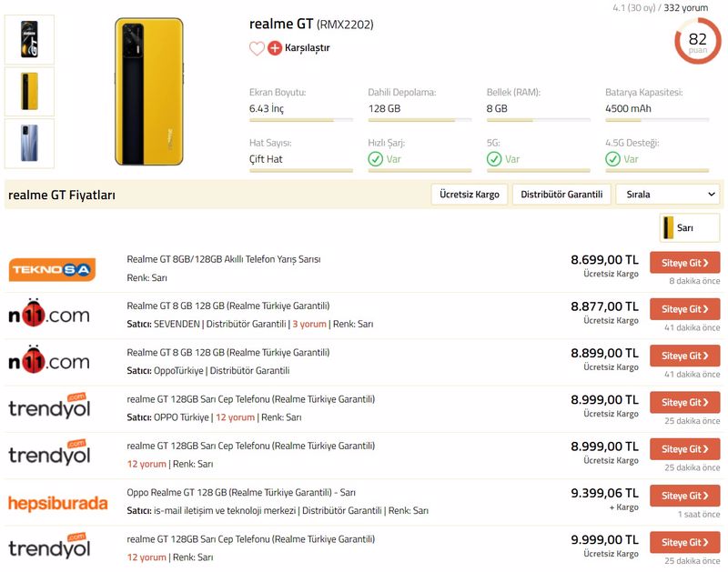Click the Hızlı Şarj green check icon
The height and width of the screenshot is (572, 728).
coord(375,159)
